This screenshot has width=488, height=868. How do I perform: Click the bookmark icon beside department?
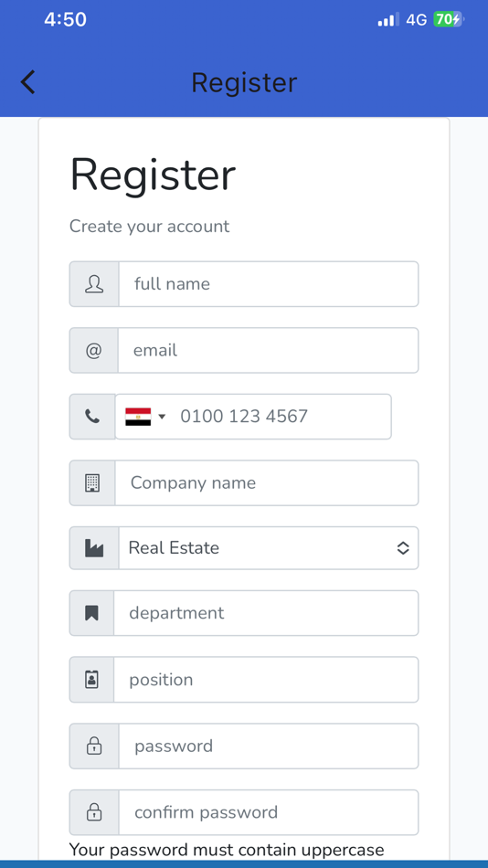[91, 613]
